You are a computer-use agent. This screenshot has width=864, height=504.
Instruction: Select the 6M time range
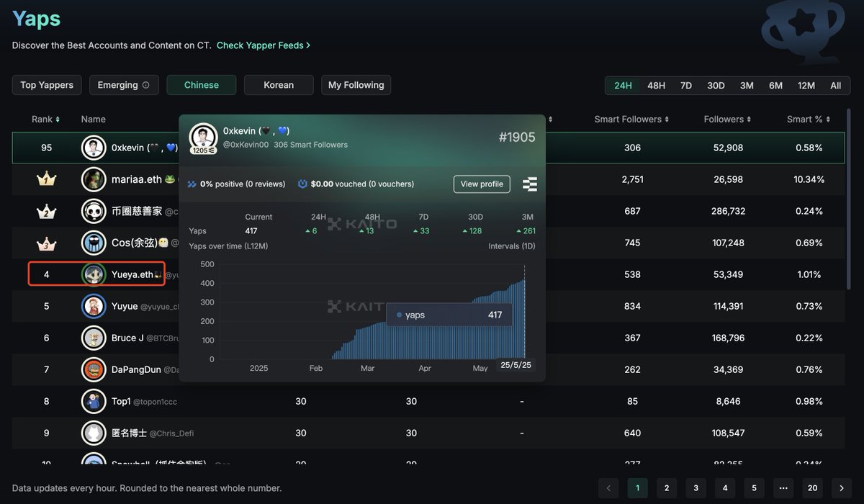(775, 85)
